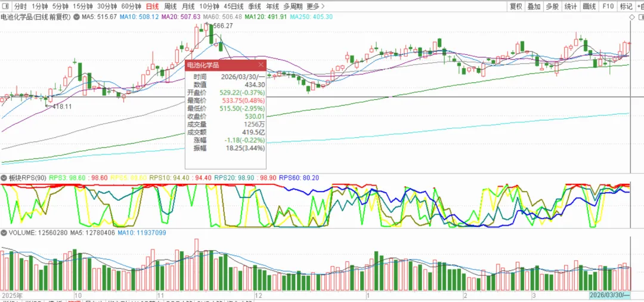
Task: Select the 15分钟 period
Action: [x=82, y=7]
